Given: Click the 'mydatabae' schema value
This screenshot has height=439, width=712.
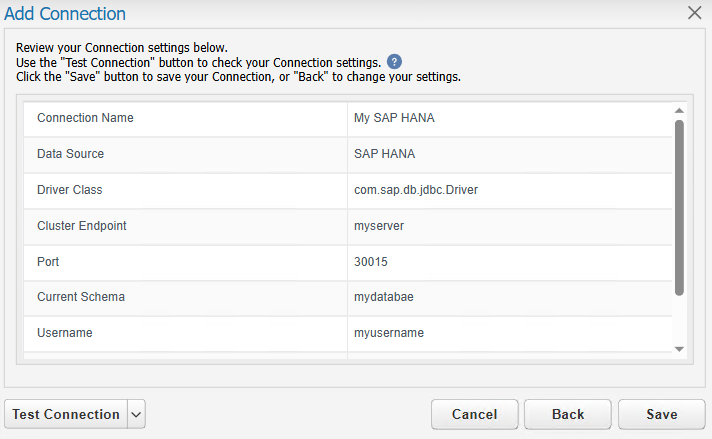Looking at the screenshot, I should point(384,297).
